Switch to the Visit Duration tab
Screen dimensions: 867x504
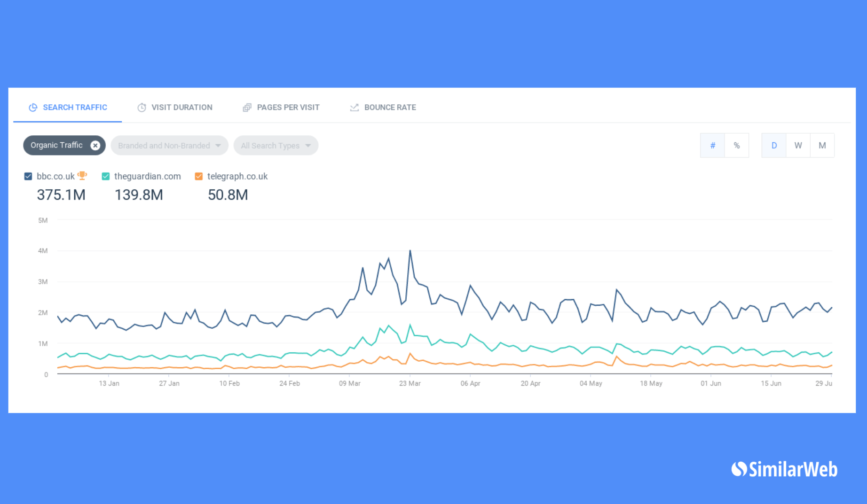174,108
